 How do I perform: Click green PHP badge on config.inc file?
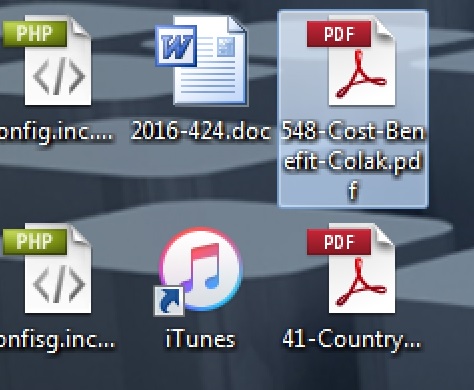[35, 34]
